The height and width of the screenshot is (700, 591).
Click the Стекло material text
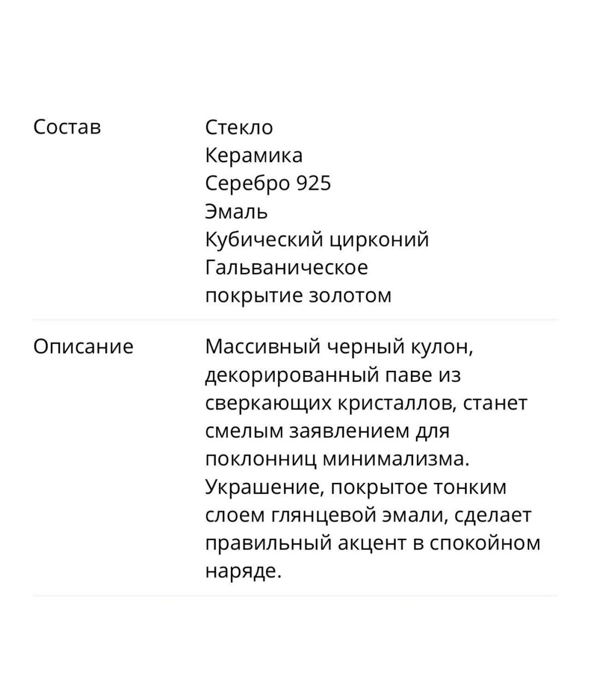click(x=239, y=127)
